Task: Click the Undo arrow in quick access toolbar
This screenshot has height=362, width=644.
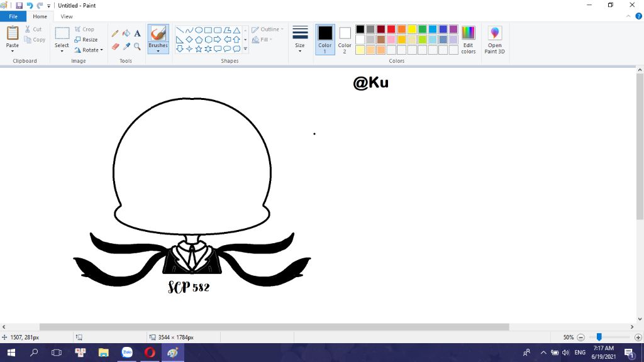Action: (30, 5)
